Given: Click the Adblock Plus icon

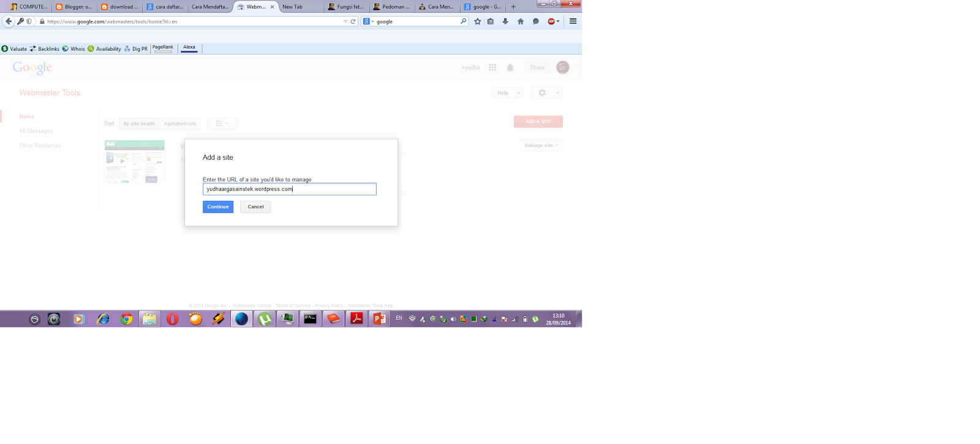Looking at the screenshot, I should (551, 21).
